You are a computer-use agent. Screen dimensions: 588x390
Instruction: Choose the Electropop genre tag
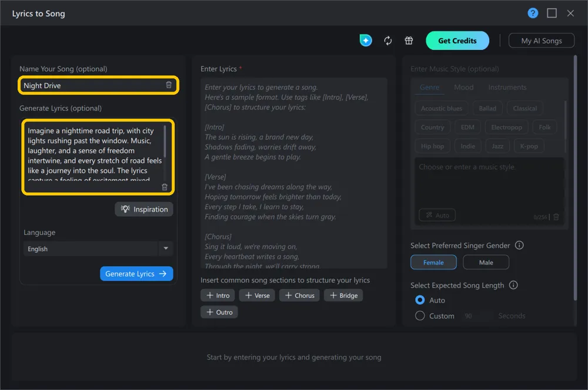(x=506, y=127)
